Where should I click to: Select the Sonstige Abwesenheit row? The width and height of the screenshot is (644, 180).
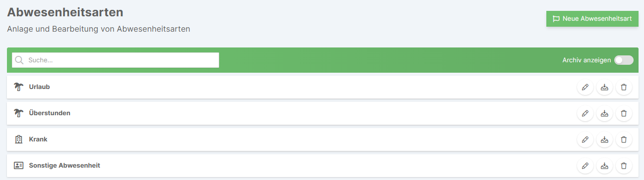[x=323, y=166]
